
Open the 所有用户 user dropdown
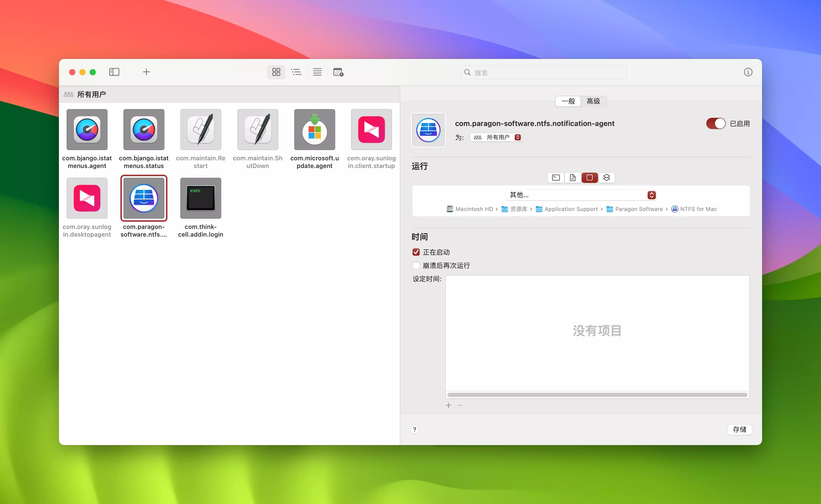pyautogui.click(x=496, y=137)
